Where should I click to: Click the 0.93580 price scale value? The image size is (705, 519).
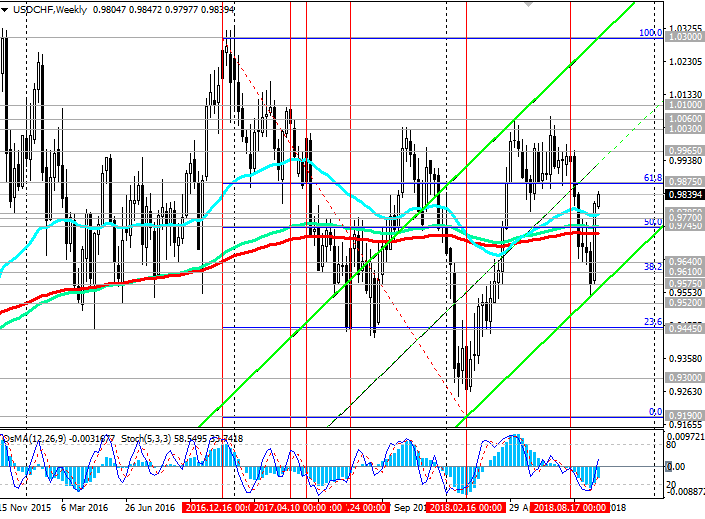coord(685,358)
